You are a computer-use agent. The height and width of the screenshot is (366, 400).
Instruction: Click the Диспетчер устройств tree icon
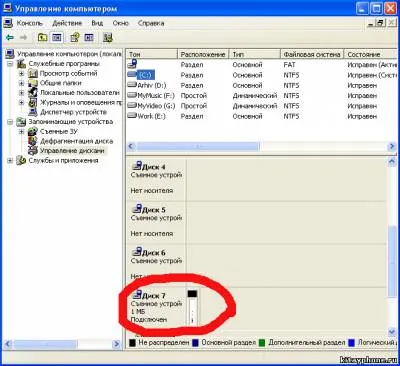click(33, 112)
